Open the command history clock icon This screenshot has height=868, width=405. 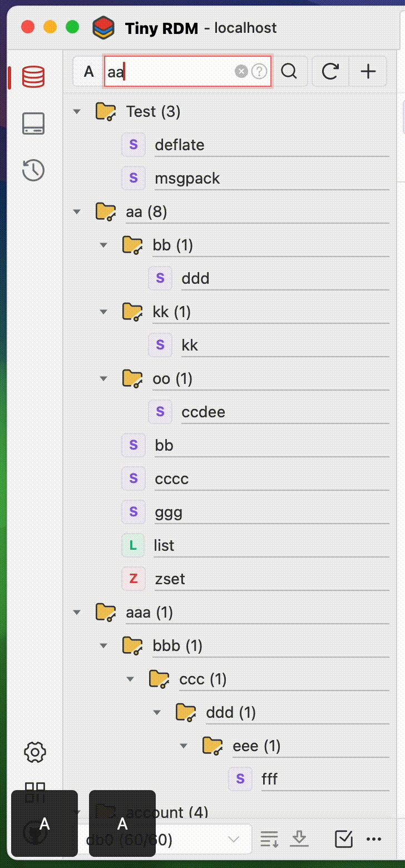(33, 170)
